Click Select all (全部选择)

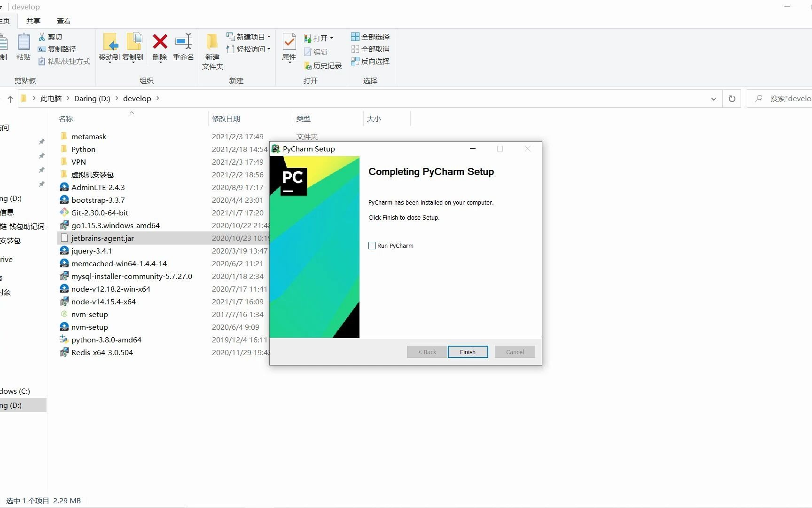coord(370,37)
